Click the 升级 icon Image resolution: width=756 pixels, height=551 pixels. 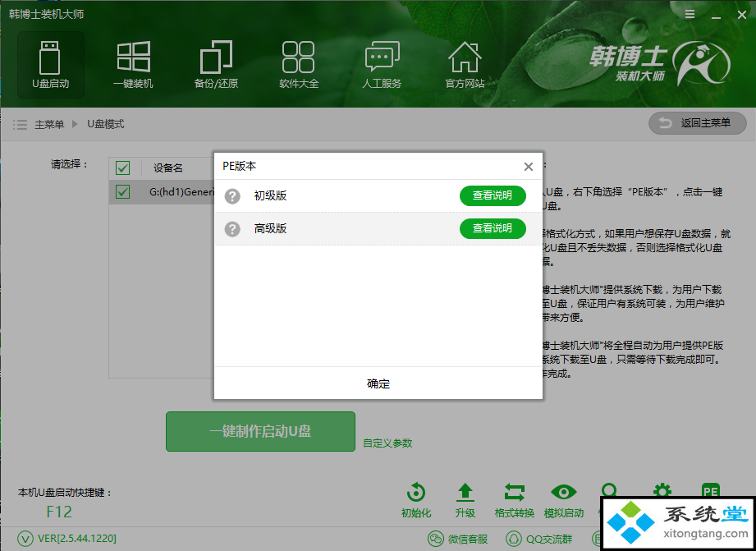click(x=465, y=500)
